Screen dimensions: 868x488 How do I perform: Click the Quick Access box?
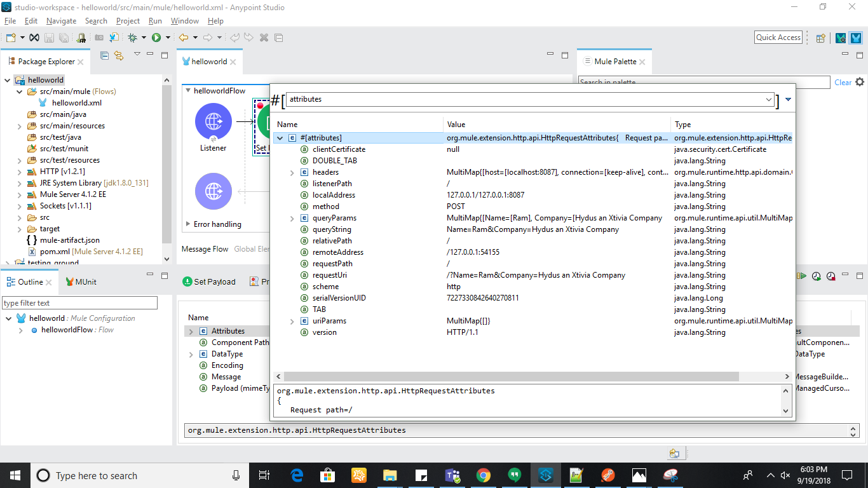click(778, 37)
